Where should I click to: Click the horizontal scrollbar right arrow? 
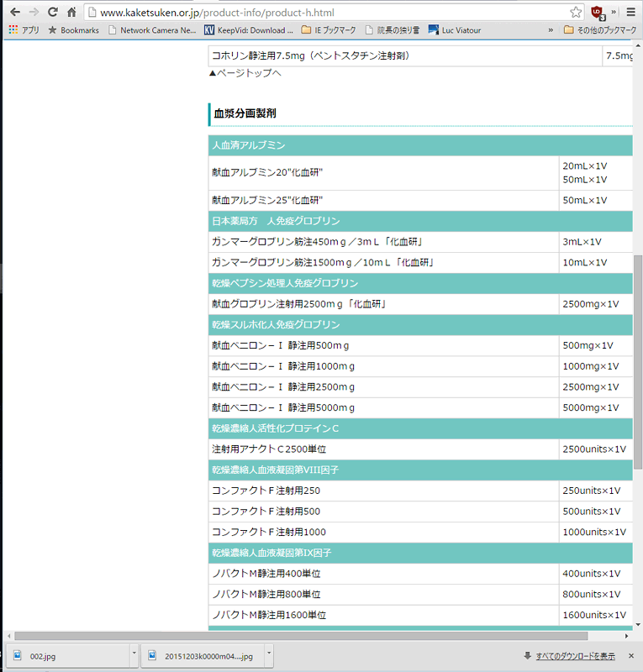click(627, 636)
